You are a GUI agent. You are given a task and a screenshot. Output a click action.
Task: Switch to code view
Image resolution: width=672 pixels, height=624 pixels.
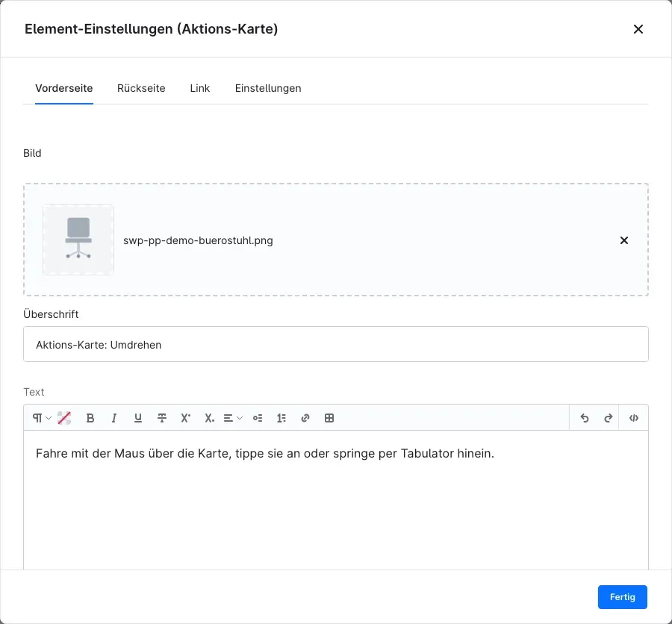pyautogui.click(x=634, y=418)
